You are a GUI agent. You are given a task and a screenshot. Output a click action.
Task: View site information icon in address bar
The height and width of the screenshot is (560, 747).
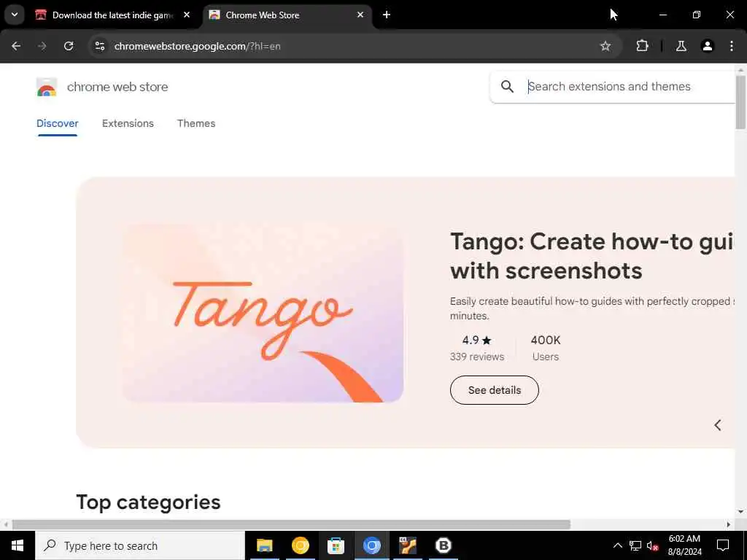tap(99, 46)
